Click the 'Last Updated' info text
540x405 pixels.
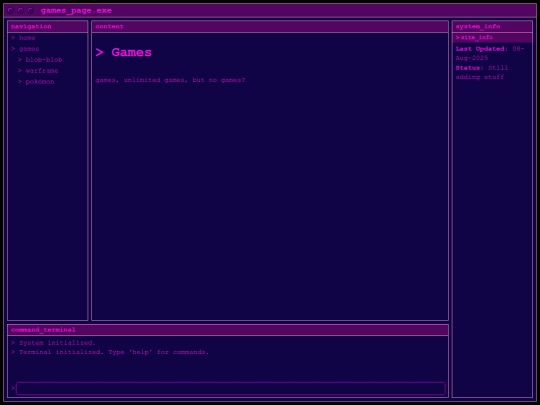(x=490, y=53)
